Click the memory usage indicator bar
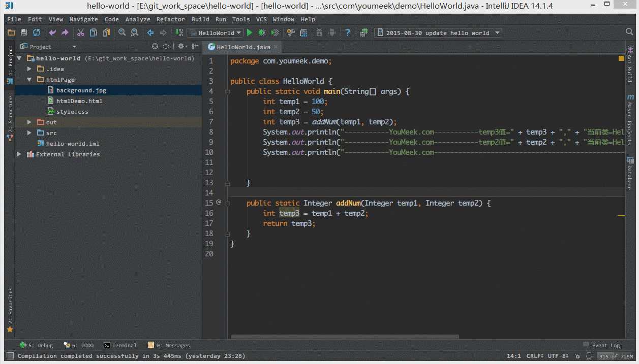Image resolution: width=639 pixels, height=364 pixels. [x=616, y=356]
